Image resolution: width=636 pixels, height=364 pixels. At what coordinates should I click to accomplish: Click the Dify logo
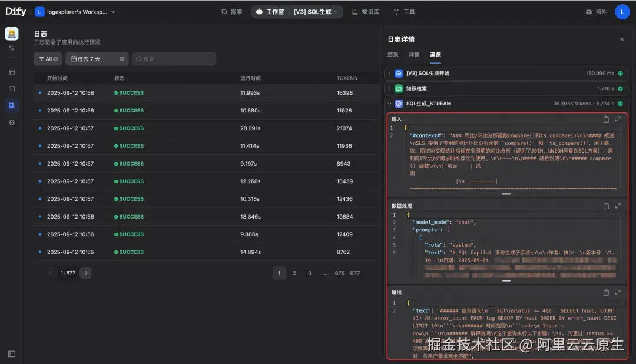(15, 11)
